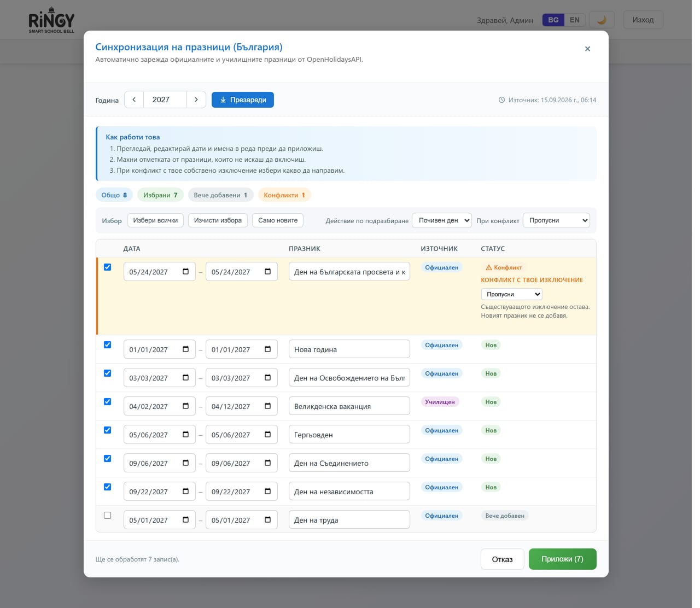The height and width of the screenshot is (608, 700).
Task: Close the holiday sync dialog
Action: coord(587,49)
